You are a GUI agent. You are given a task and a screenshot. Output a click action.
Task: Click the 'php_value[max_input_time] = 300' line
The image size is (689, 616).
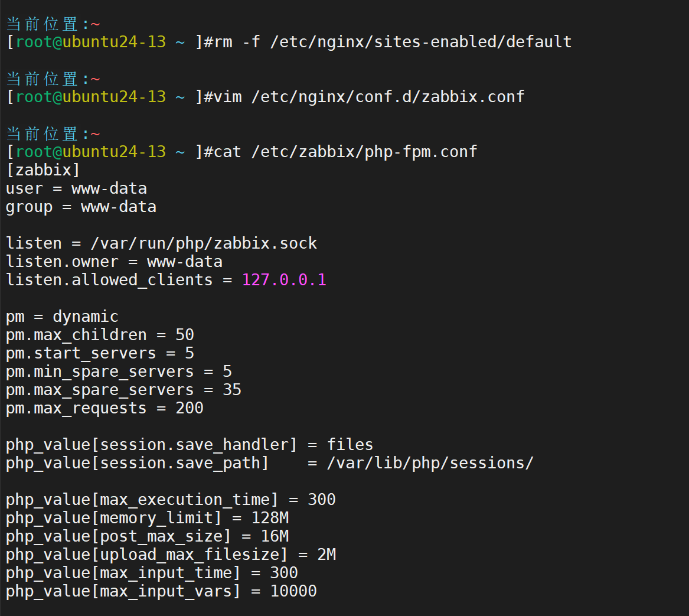click(x=152, y=573)
